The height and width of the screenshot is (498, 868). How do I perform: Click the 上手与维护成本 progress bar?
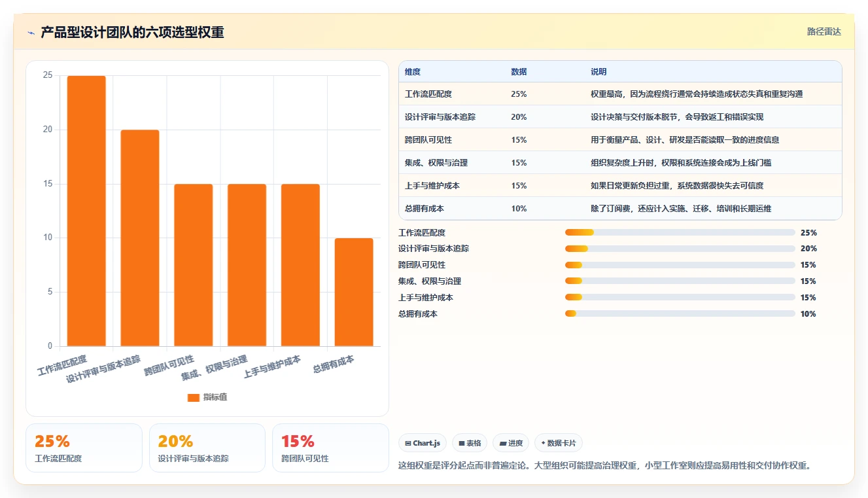click(680, 298)
